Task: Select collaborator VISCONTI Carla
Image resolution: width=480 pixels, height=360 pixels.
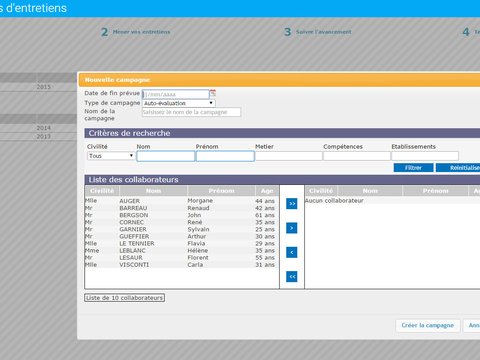Action: (182, 265)
